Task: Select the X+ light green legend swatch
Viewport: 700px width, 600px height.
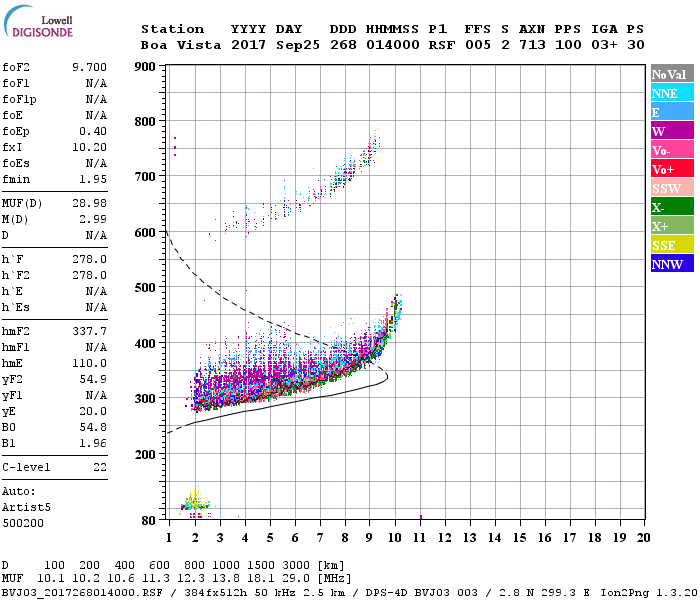Action: click(x=672, y=226)
